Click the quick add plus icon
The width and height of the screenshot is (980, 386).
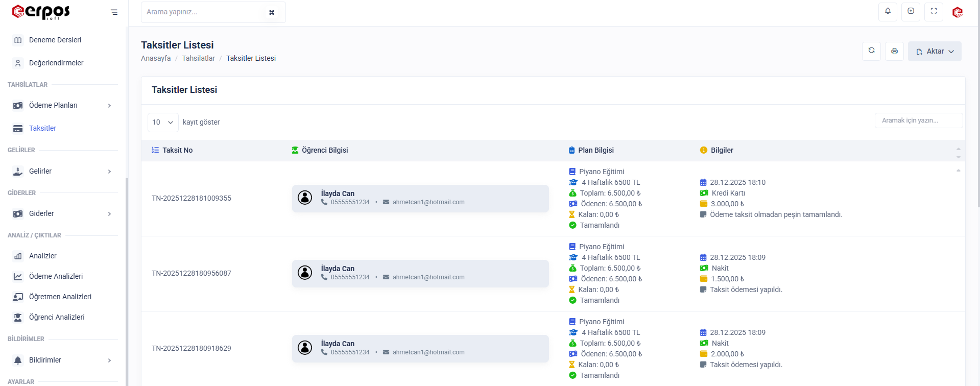coord(911,11)
